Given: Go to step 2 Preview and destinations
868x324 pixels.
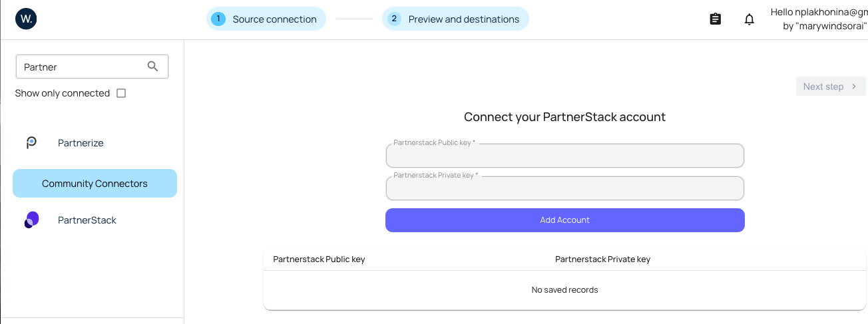Looking at the screenshot, I should coord(455,19).
